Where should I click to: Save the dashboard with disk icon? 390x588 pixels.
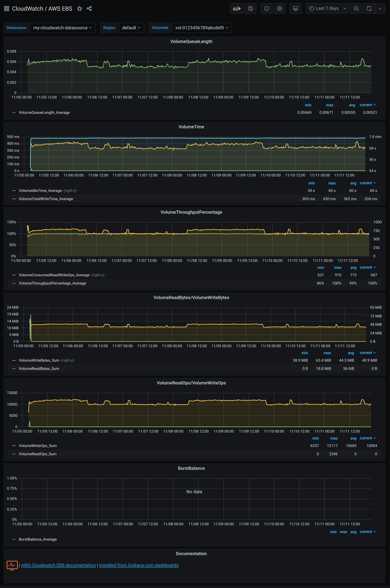coord(250,8)
